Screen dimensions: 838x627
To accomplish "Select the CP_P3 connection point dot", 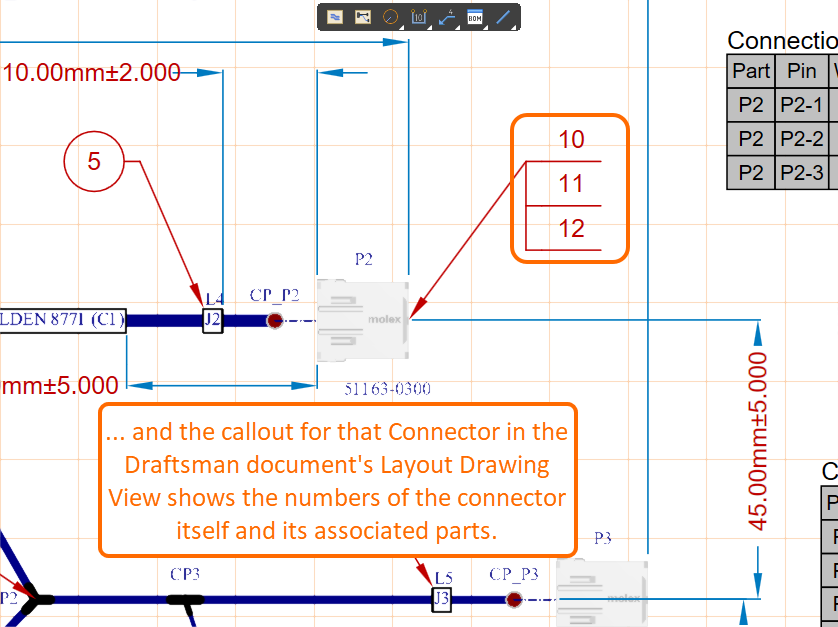I will coord(514,600).
